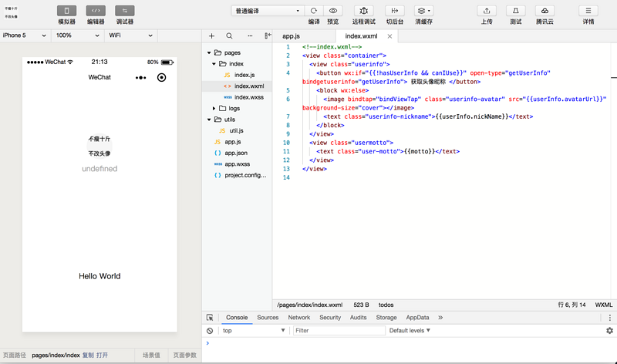Click Hello World text in simulator

click(99, 276)
